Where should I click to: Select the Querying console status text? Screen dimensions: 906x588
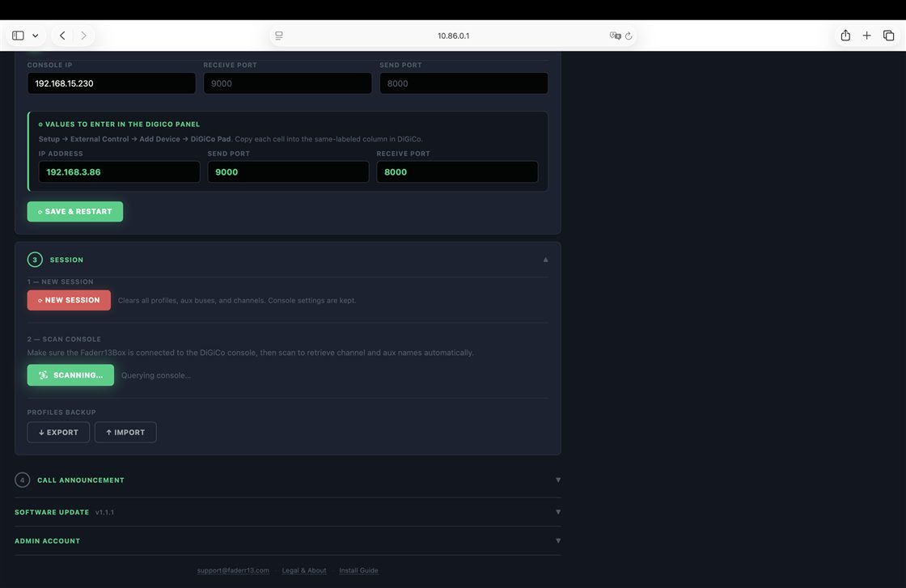click(x=156, y=375)
